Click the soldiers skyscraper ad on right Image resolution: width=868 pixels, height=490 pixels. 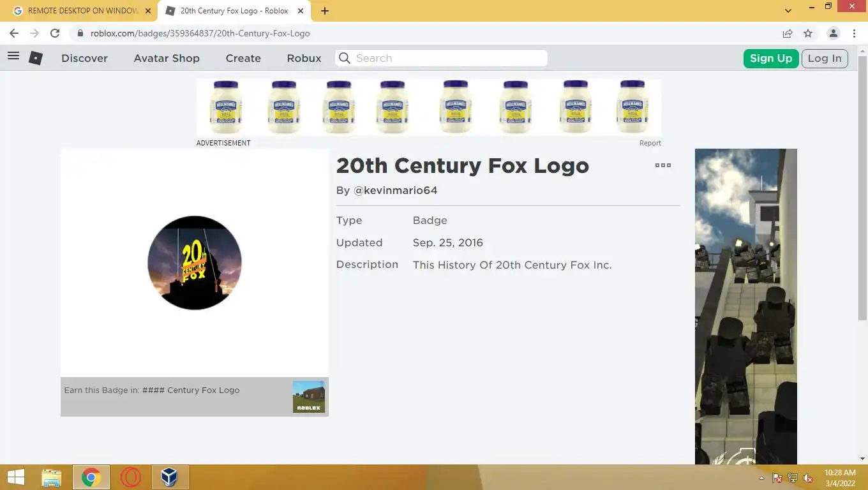tap(746, 306)
